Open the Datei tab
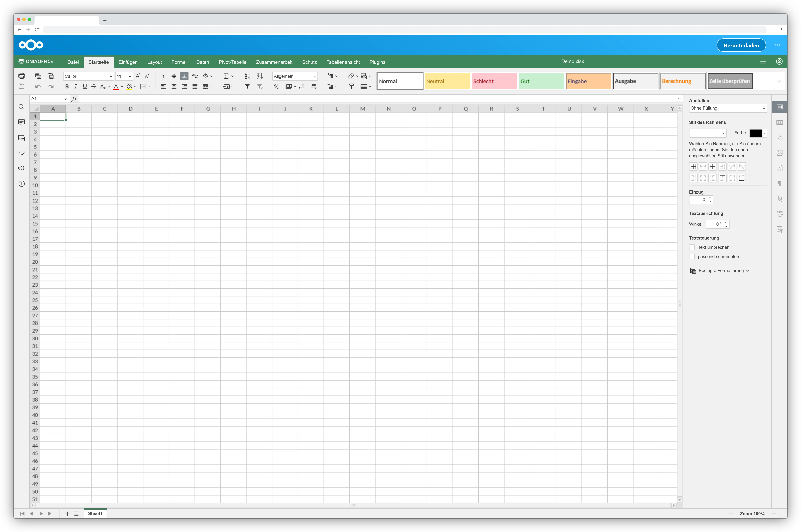The width and height of the screenshot is (801, 532). [73, 62]
